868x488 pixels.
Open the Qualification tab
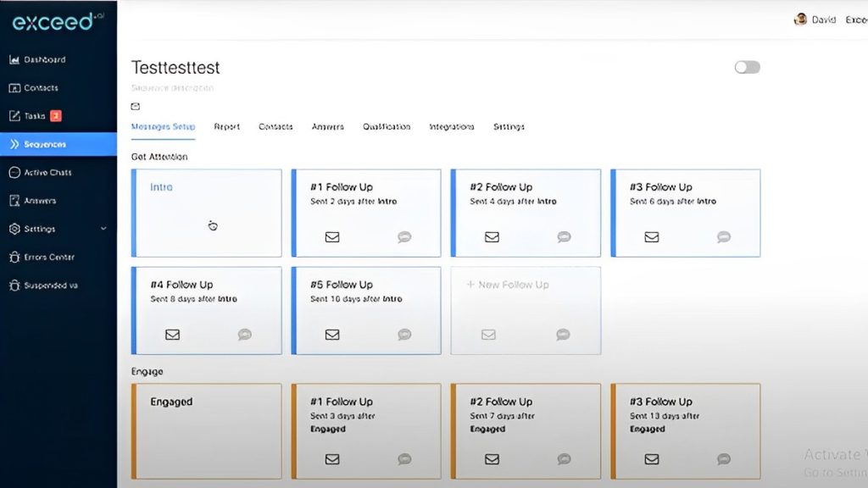(x=387, y=126)
